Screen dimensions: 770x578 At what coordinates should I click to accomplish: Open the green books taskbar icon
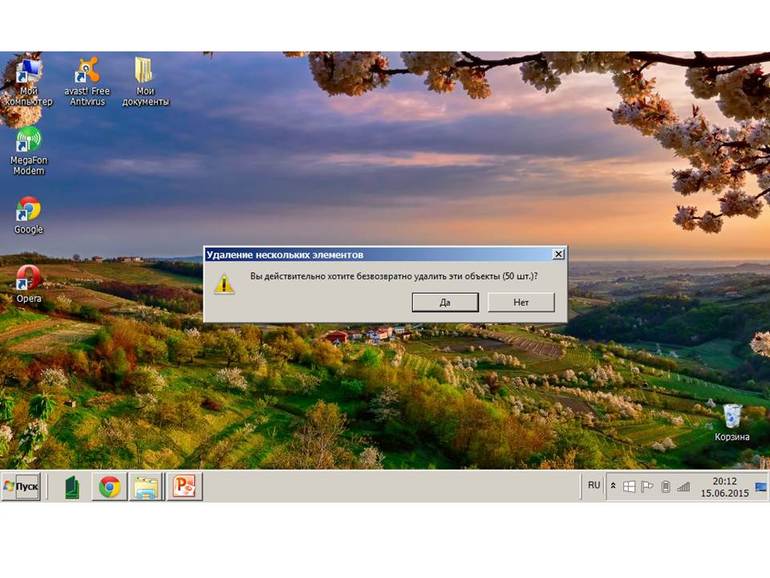[x=72, y=487]
